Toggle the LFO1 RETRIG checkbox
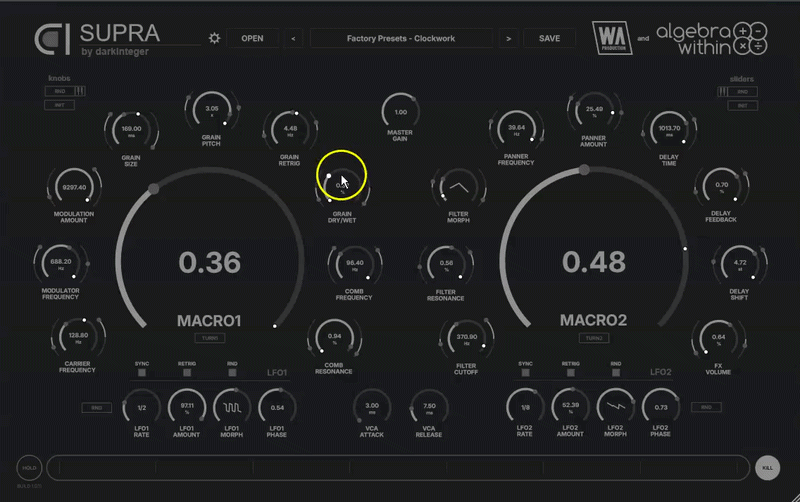Image resolution: width=800 pixels, height=502 pixels. tap(187, 373)
